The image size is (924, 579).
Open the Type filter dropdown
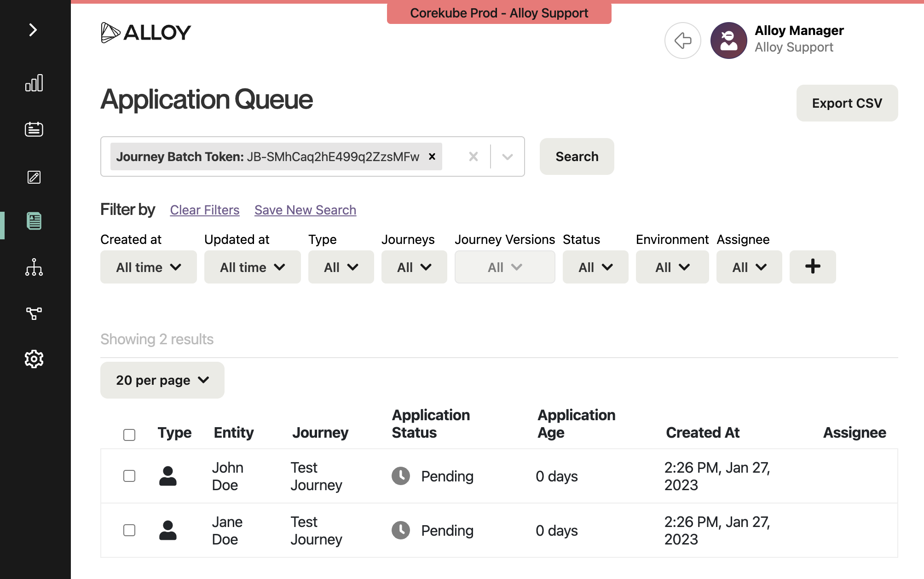pos(341,267)
